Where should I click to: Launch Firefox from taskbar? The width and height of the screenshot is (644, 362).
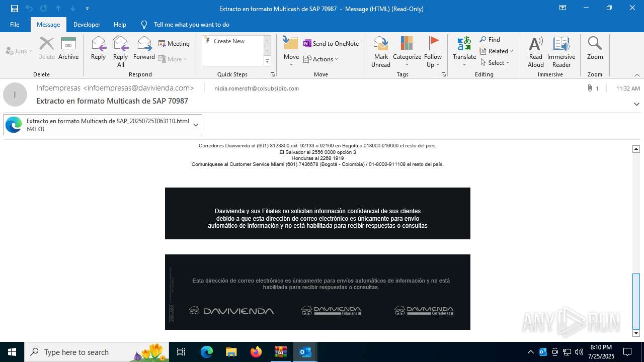pos(256,352)
